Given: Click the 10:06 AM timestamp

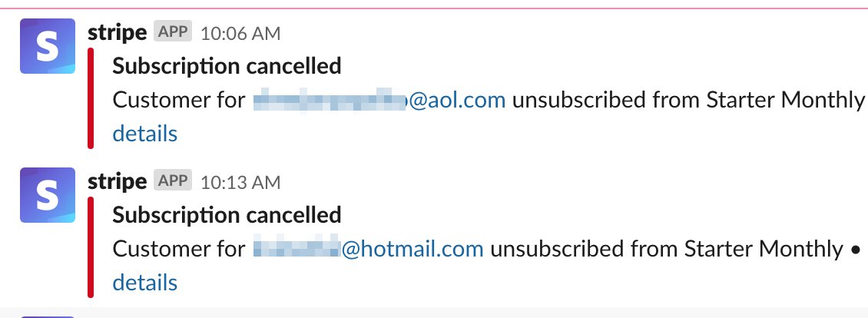Looking at the screenshot, I should [x=240, y=33].
